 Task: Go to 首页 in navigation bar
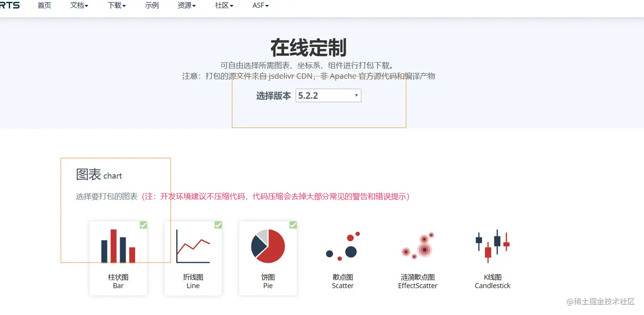click(x=44, y=6)
